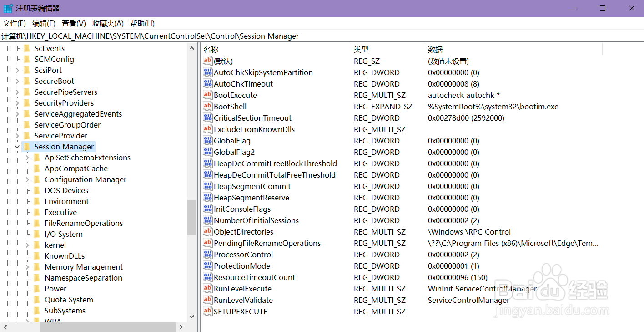
Task: Click the InitConsoleFlags DWORD icon
Action: pos(207,209)
